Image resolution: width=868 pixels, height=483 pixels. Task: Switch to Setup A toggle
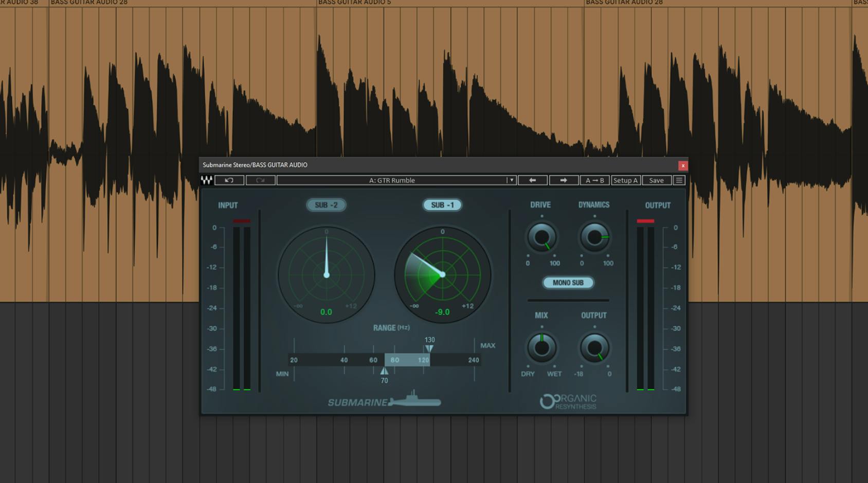pos(626,180)
